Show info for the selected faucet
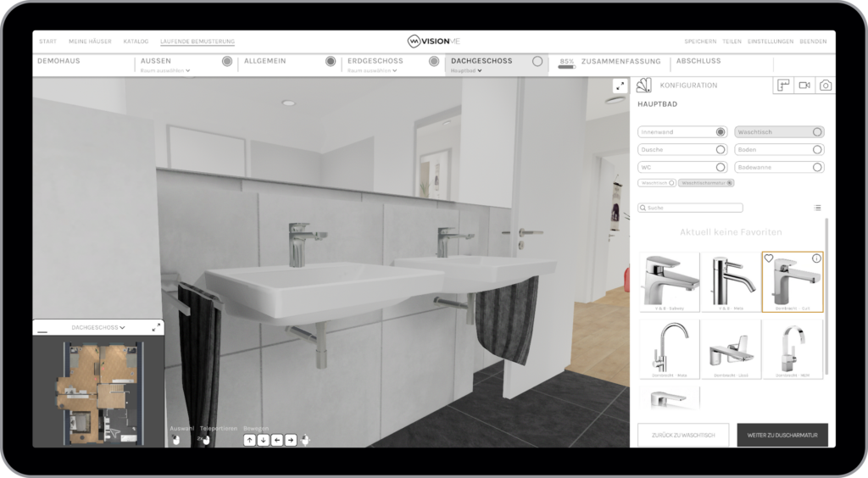The height and width of the screenshot is (478, 868). coord(816,258)
